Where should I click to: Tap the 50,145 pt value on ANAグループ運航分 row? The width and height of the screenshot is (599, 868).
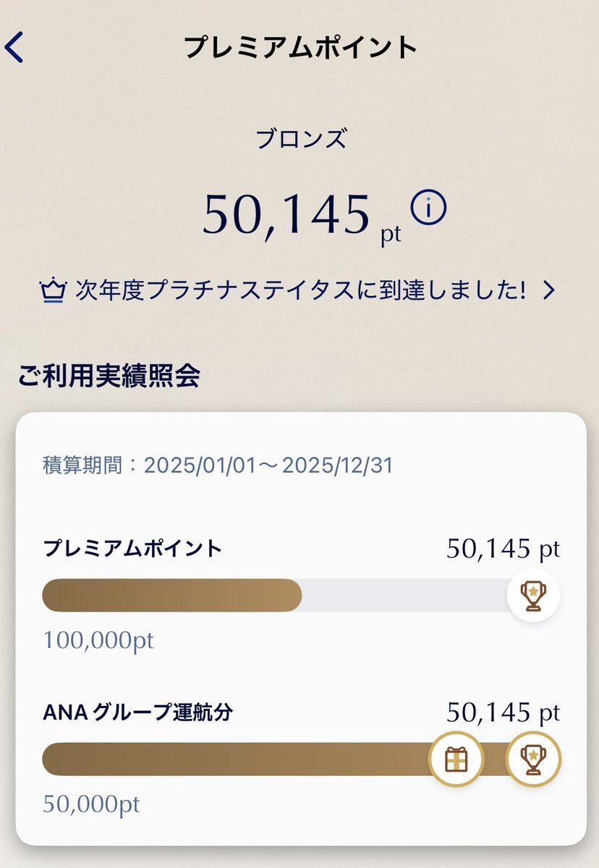coord(503,713)
